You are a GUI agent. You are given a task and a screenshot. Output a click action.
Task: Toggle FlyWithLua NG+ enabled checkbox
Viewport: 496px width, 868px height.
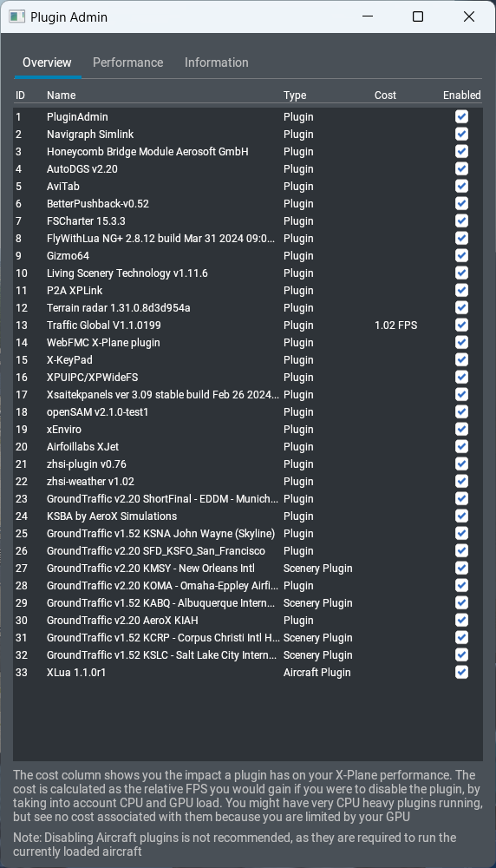click(461, 238)
